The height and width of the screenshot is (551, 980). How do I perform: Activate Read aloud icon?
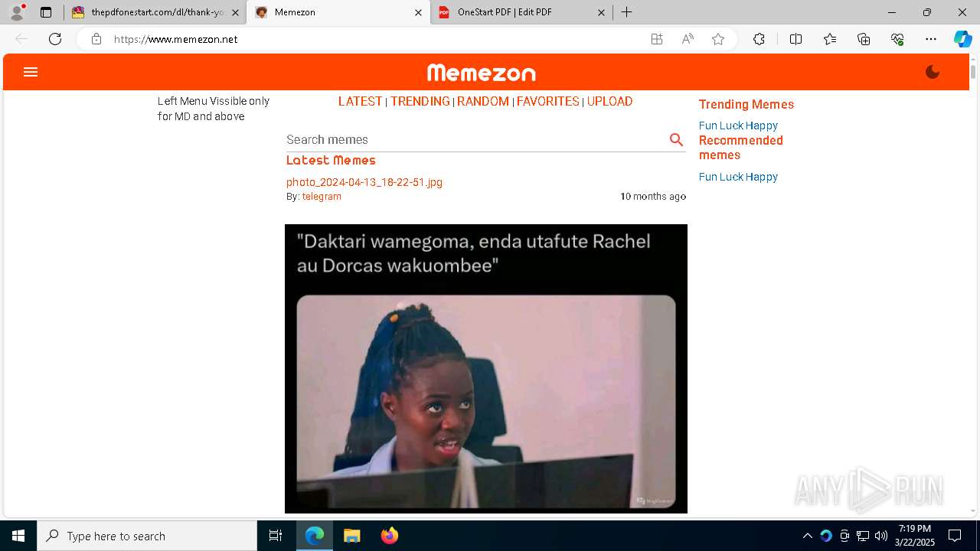tap(688, 39)
